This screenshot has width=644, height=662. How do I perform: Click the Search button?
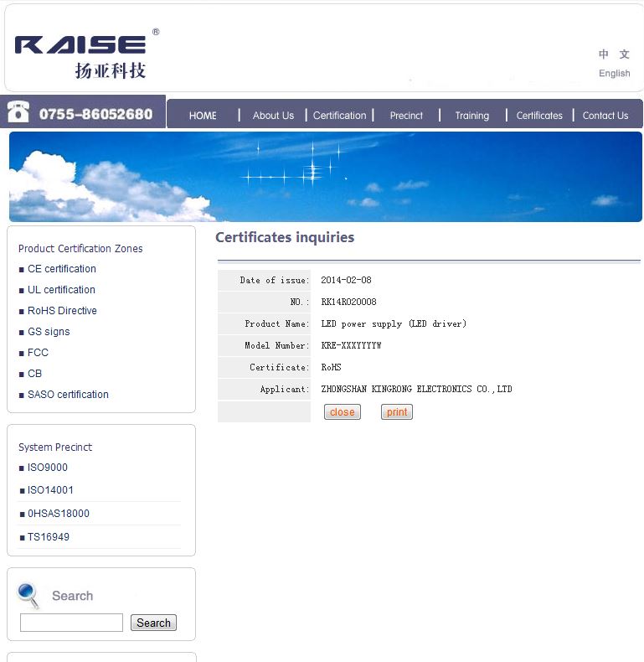[153, 623]
